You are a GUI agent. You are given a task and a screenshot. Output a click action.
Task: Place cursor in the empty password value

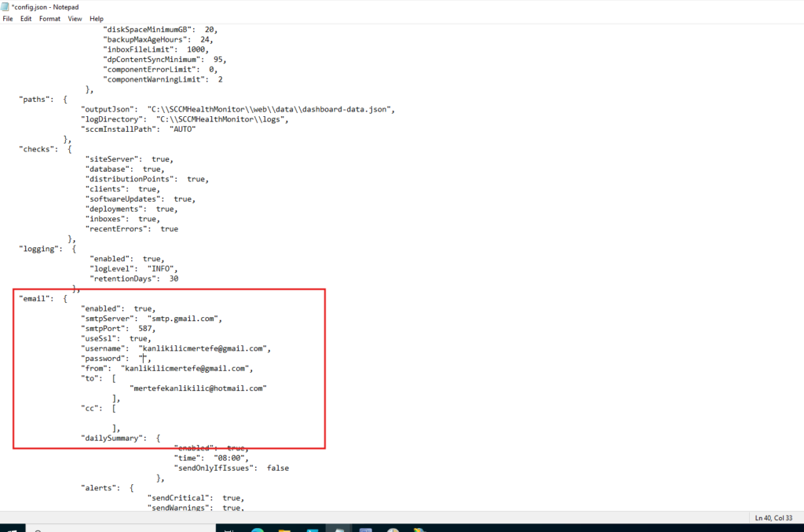click(x=143, y=358)
